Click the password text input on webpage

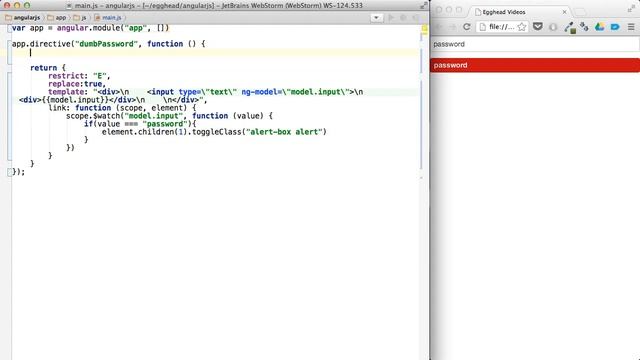(x=535, y=44)
